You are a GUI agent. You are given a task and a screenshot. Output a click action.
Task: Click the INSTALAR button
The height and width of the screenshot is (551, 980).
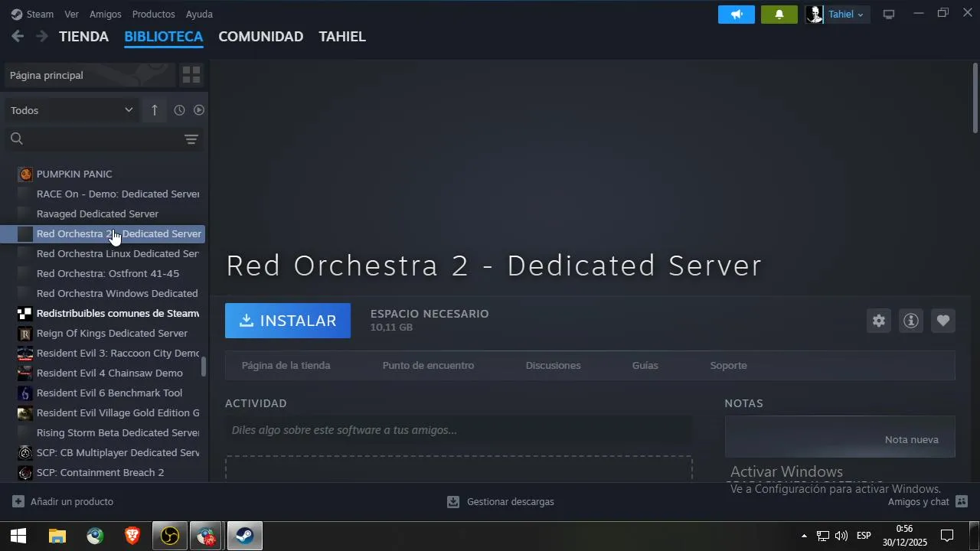288,321
